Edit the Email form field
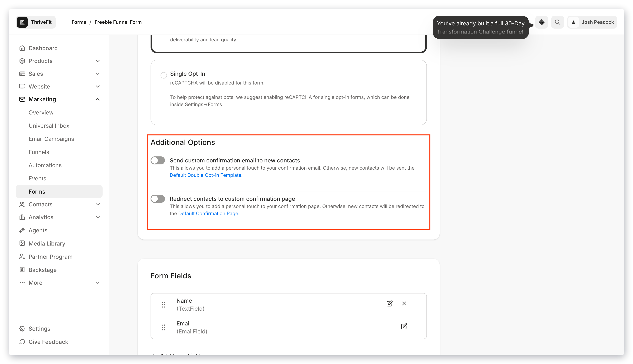Viewport: 633px width, 364px height. click(404, 326)
